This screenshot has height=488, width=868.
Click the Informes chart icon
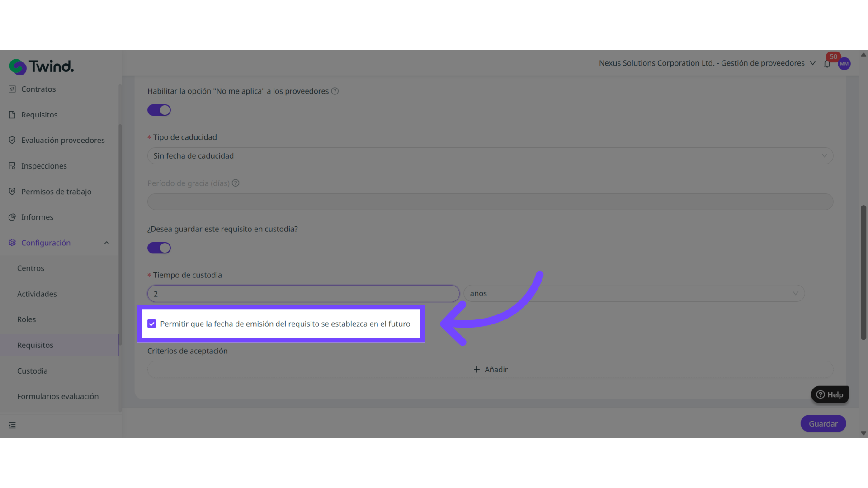click(12, 217)
